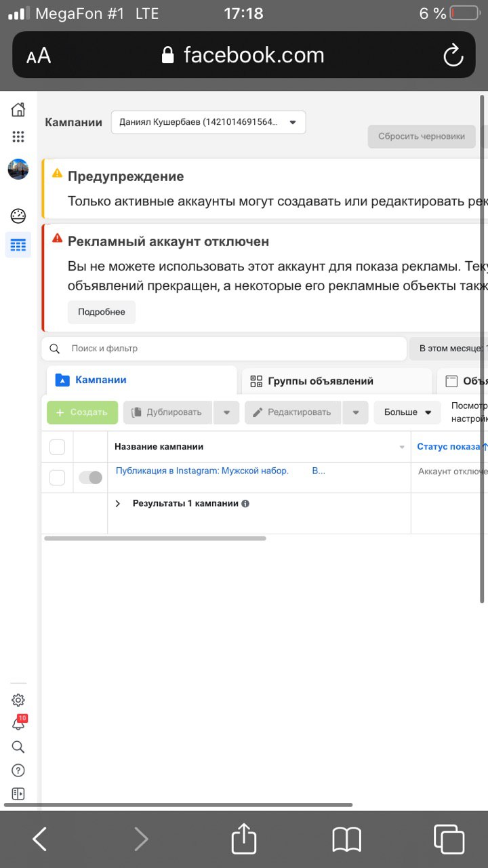Tap the Safari share icon

coord(244,838)
